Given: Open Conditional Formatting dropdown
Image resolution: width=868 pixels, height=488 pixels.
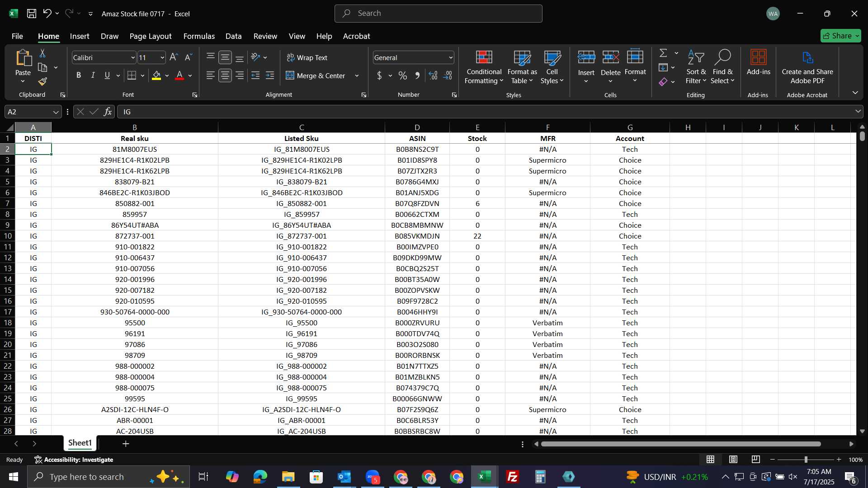Looking at the screenshot, I should 484,67.
